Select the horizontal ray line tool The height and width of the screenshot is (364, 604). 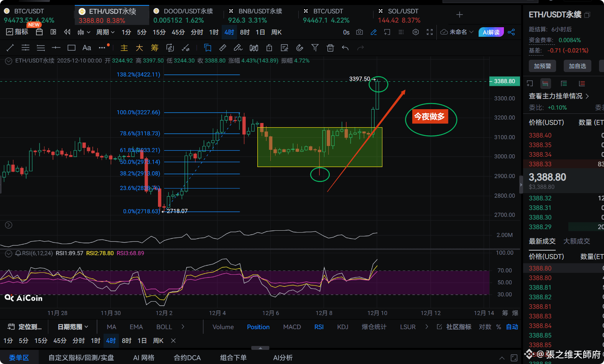[x=56, y=48]
